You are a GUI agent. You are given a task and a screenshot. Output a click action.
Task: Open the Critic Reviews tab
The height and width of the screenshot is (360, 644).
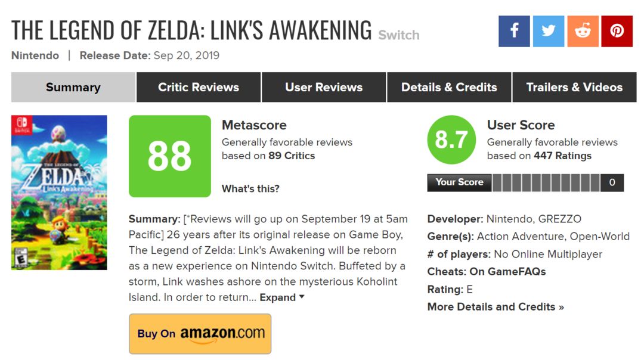pyautogui.click(x=199, y=87)
